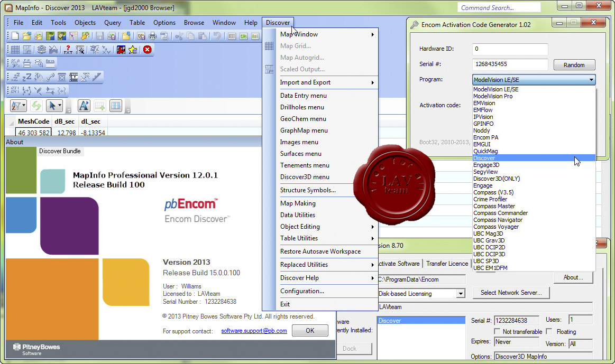615x364 pixels.
Task: Click OK in the About dialog
Action: 310,330
